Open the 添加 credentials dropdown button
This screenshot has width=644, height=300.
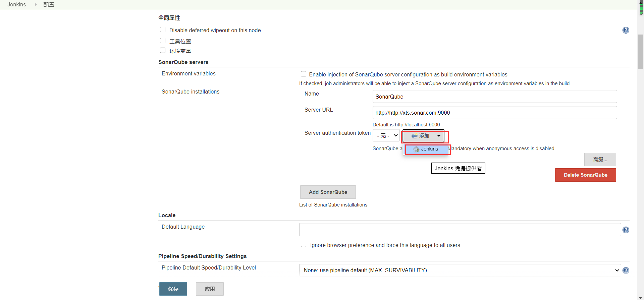424,136
